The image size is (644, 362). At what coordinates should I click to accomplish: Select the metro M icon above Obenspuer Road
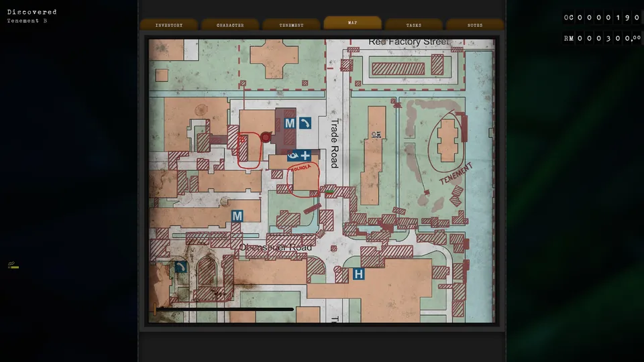[237, 216]
